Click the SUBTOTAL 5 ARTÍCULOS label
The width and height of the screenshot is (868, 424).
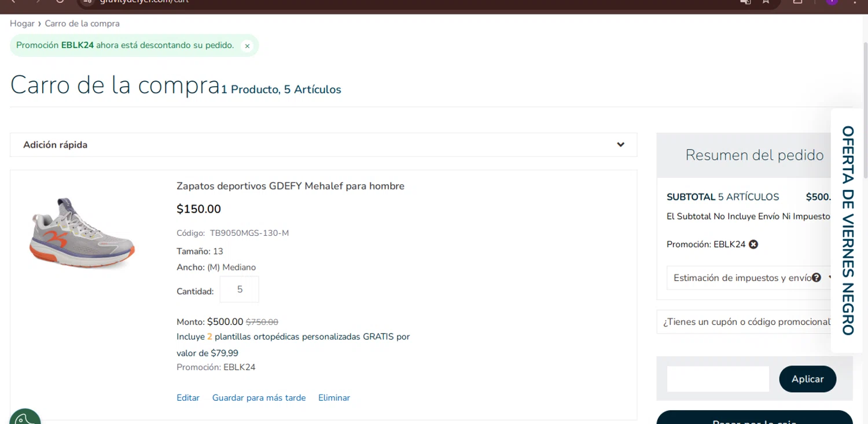[x=723, y=197]
